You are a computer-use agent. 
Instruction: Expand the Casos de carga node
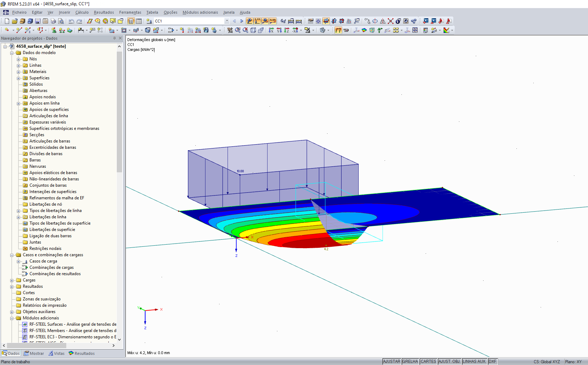tap(19, 261)
